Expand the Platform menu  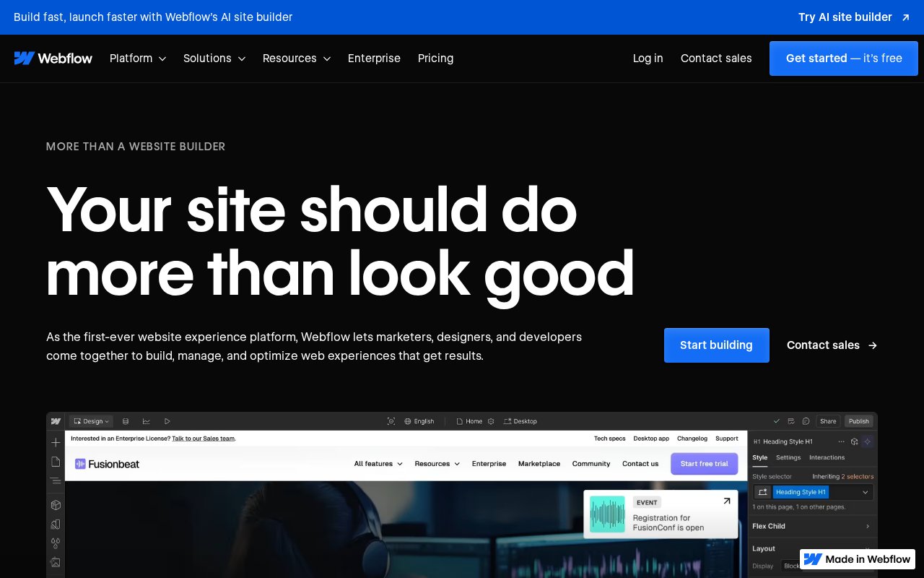pyautogui.click(x=138, y=59)
